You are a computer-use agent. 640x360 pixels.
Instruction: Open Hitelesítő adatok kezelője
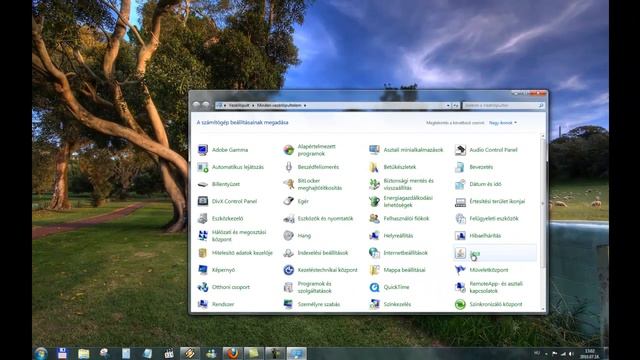tap(235, 253)
